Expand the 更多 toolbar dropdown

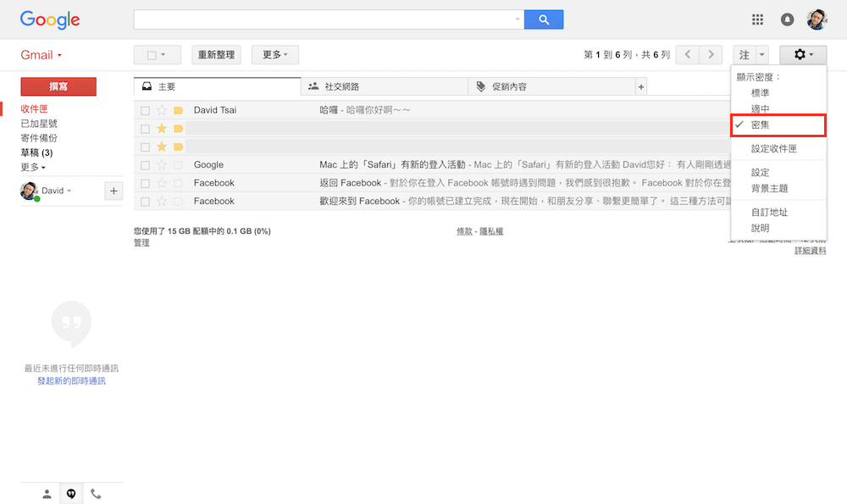pyautogui.click(x=275, y=55)
